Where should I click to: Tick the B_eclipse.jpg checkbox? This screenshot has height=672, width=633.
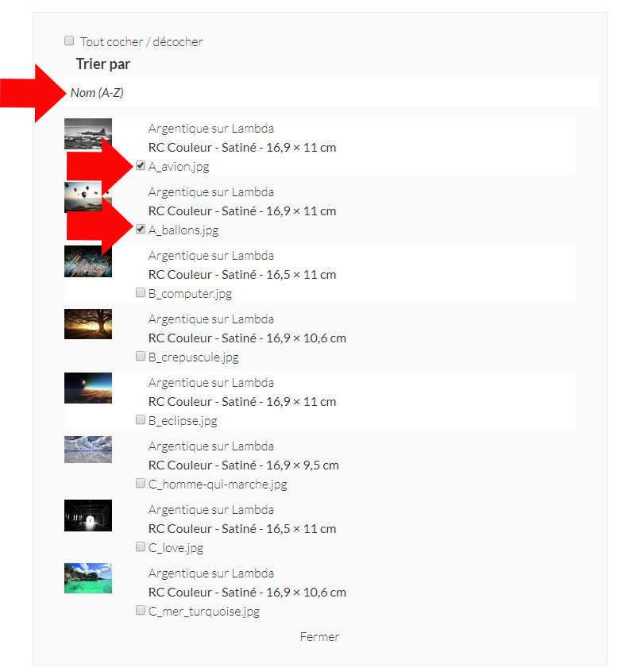coord(141,419)
